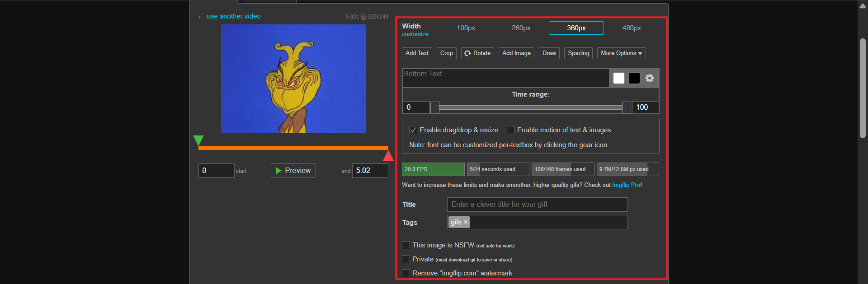Viewport: 868px width, 284px height.
Task: Open the Crop tool
Action: click(447, 53)
